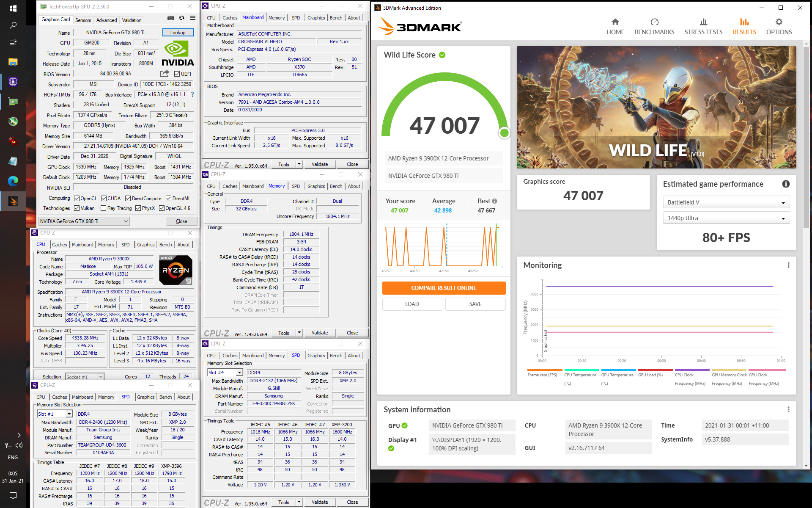Show info about the Best score

coord(494,201)
